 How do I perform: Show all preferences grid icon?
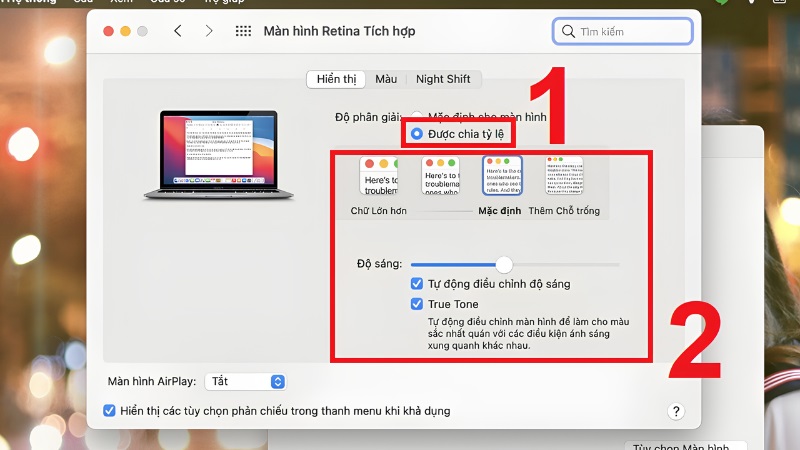point(243,31)
